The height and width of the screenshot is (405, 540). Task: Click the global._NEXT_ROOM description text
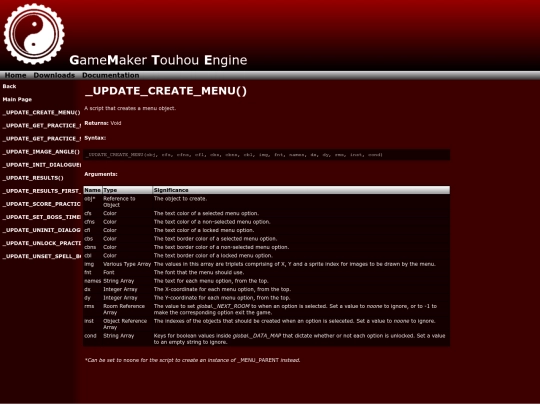click(x=295, y=309)
